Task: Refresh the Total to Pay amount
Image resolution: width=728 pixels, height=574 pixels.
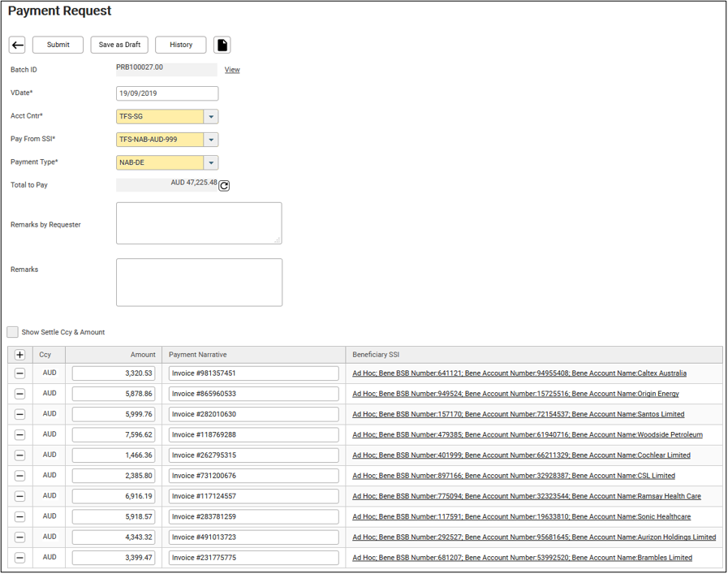Action: click(224, 186)
